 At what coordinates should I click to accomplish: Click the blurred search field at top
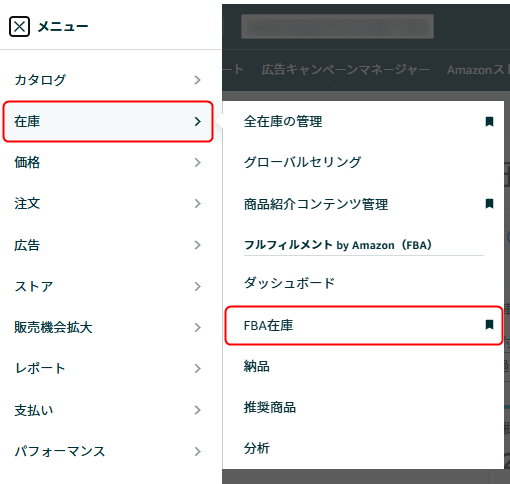click(337, 26)
